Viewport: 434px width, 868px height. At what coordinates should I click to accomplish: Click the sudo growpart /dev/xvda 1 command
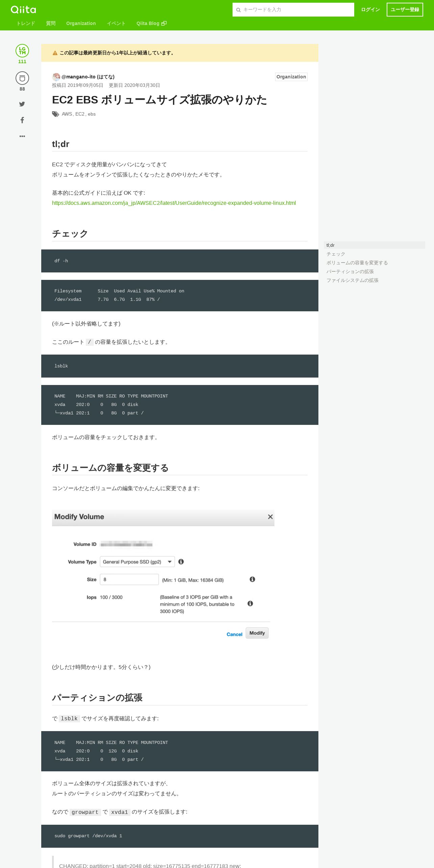[x=88, y=836]
